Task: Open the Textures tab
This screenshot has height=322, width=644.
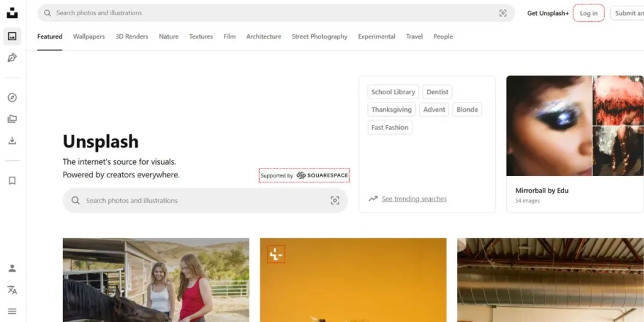Action: click(x=201, y=36)
